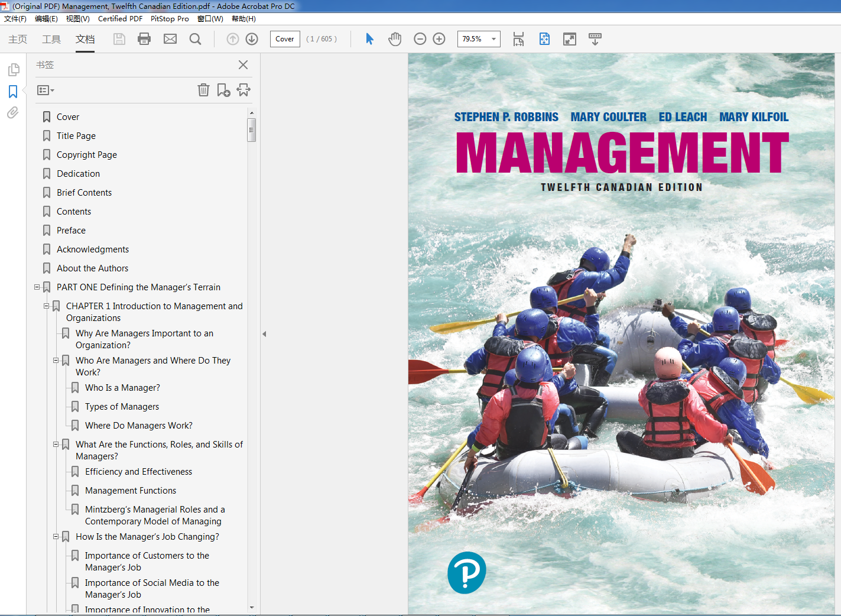The image size is (841, 616).
Task: Click the page label input field
Action: [x=285, y=39]
